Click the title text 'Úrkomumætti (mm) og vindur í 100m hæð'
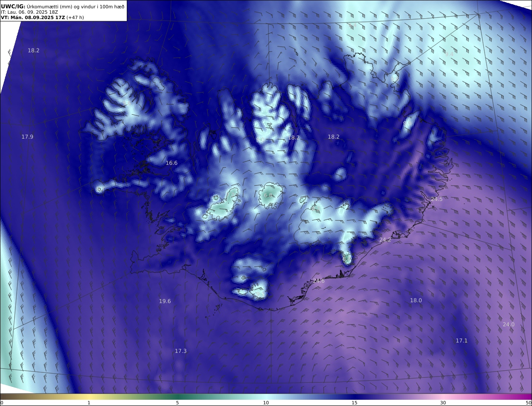532x406 pixels. [76, 6]
